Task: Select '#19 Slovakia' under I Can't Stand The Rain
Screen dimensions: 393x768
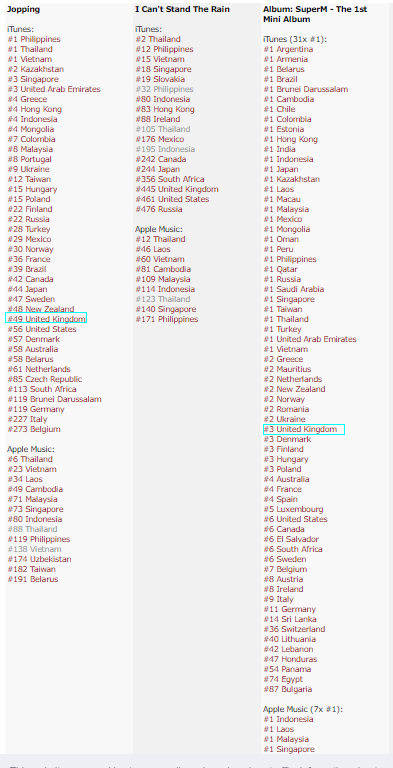Action: click(160, 79)
